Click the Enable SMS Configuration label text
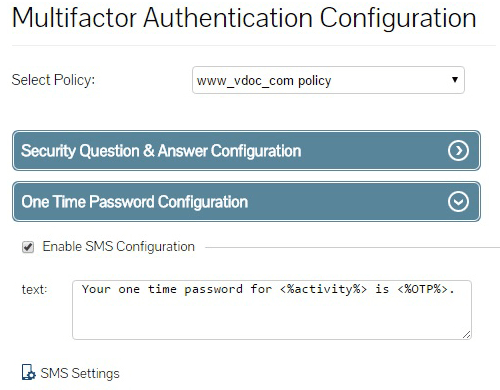The height and width of the screenshot is (390, 500). point(119,247)
